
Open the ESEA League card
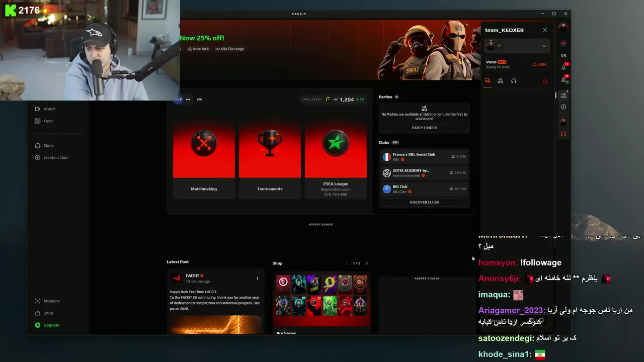(336, 160)
